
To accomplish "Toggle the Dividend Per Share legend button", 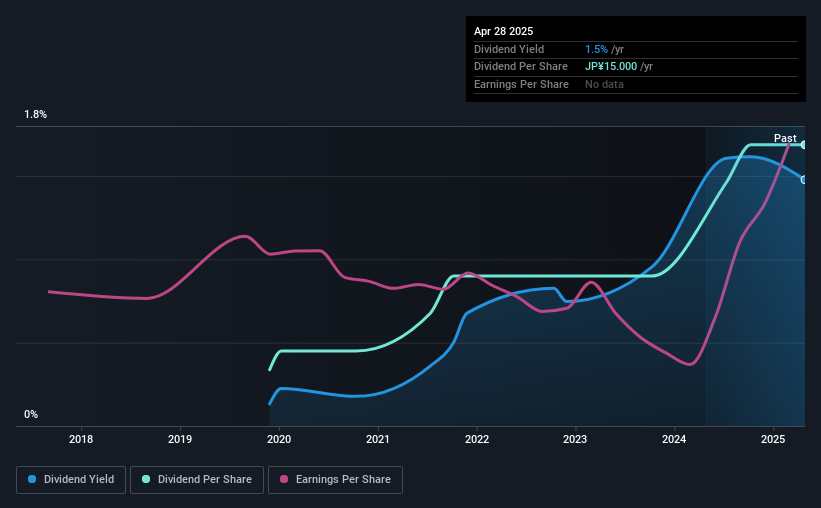I will 197,480.
